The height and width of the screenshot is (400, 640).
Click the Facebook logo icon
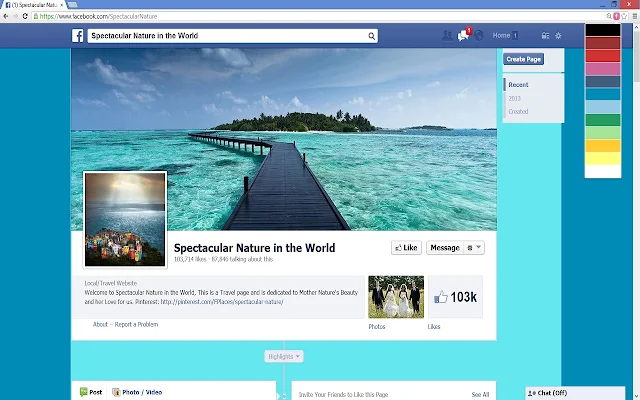pyautogui.click(x=78, y=36)
